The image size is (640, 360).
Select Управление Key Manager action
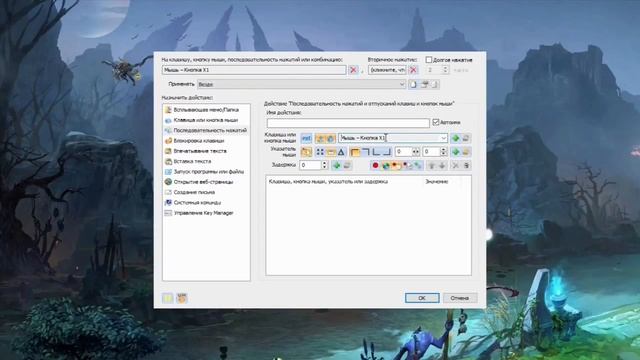[206, 213]
